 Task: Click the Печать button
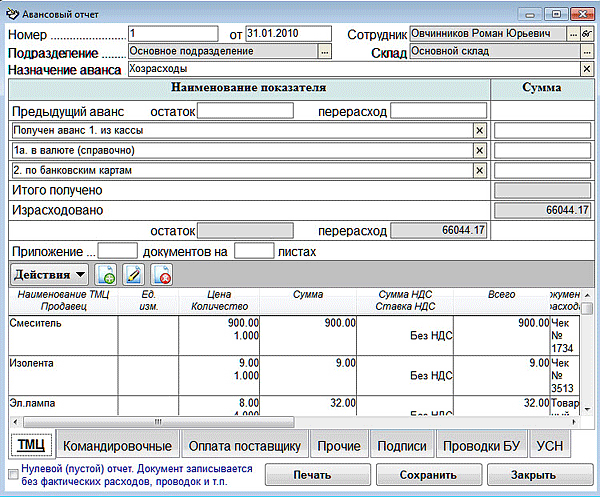coord(318,475)
